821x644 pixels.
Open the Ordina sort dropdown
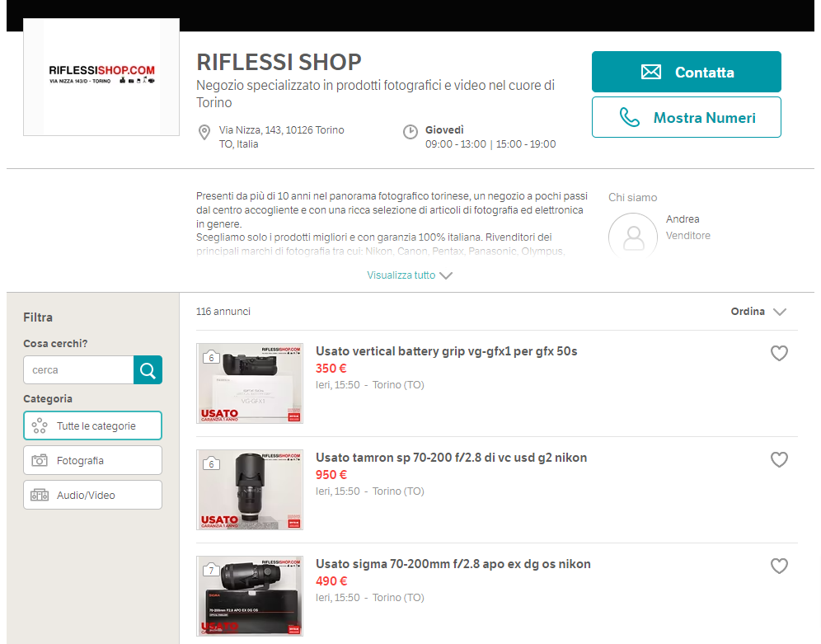pos(758,312)
